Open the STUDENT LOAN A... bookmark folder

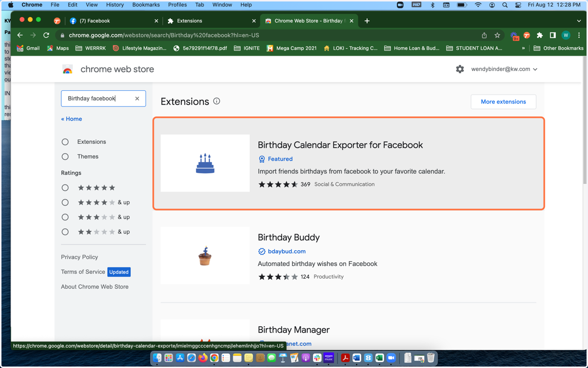coord(474,48)
